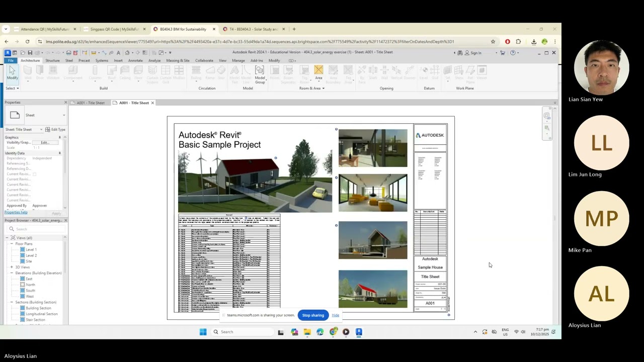The width and height of the screenshot is (644, 362).
Task: Choose the Curtain System tool
Action: (x=152, y=74)
